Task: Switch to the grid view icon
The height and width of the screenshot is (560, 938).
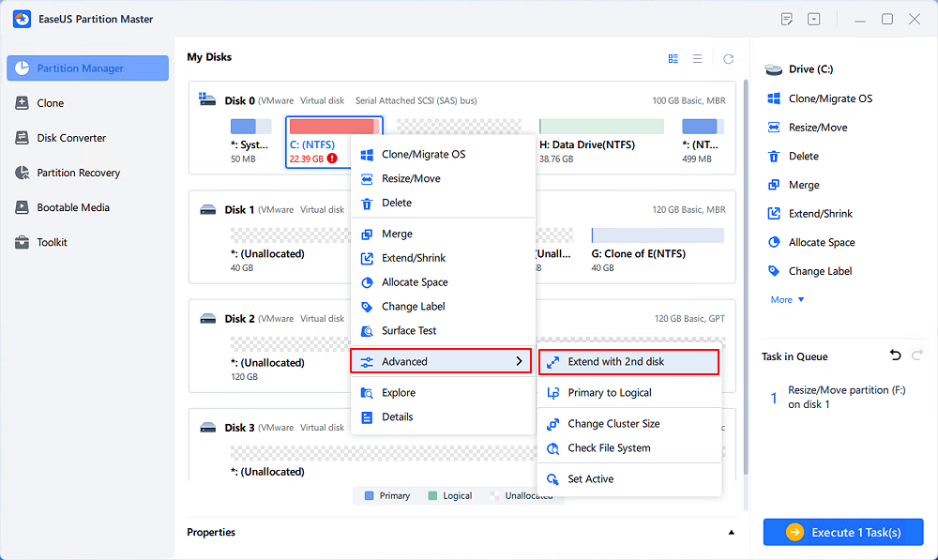Action: click(673, 58)
